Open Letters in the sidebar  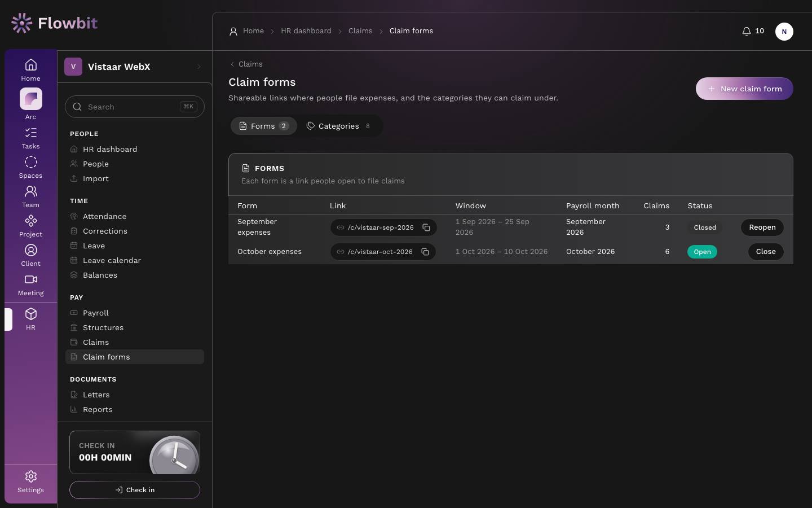[134, 395]
